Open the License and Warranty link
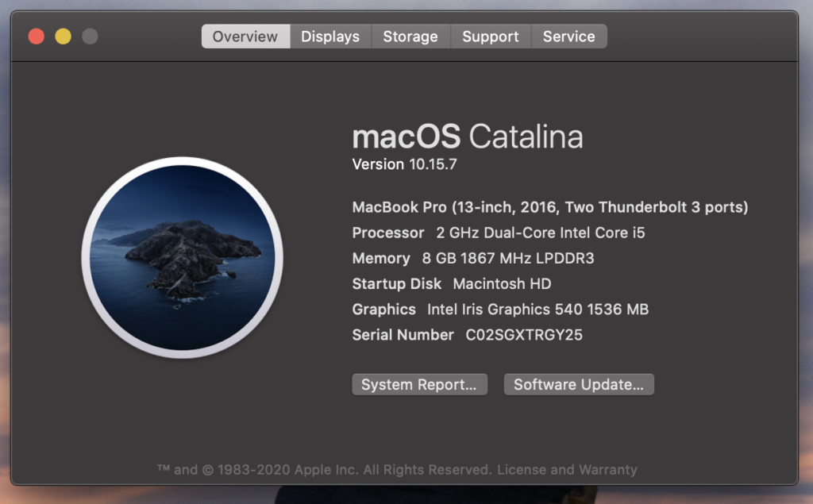The image size is (813, 504). 567,470
